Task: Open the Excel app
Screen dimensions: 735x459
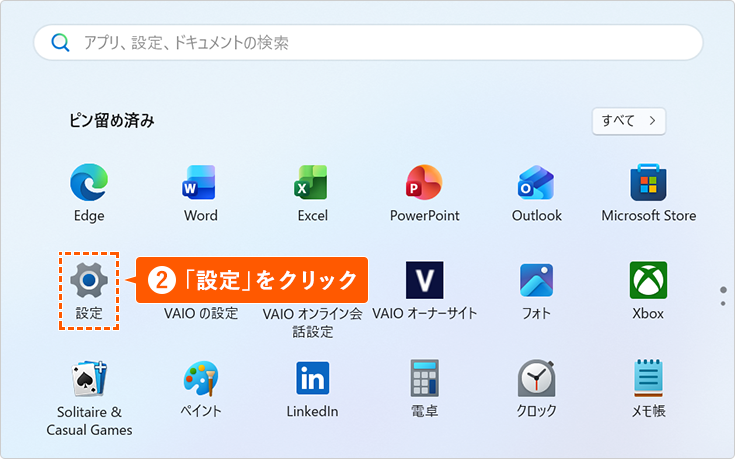Action: [x=312, y=185]
